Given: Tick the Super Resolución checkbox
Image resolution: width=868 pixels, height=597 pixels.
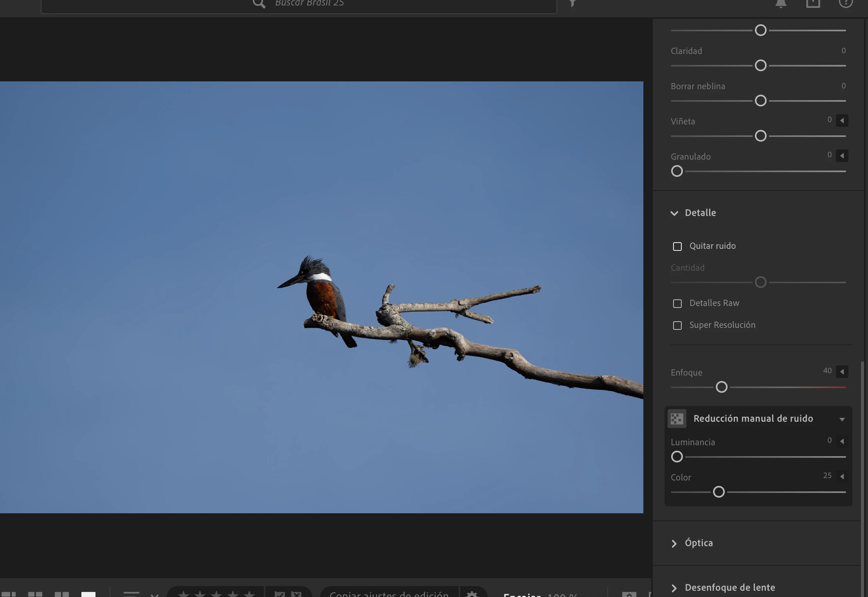Looking at the screenshot, I should click(x=677, y=325).
